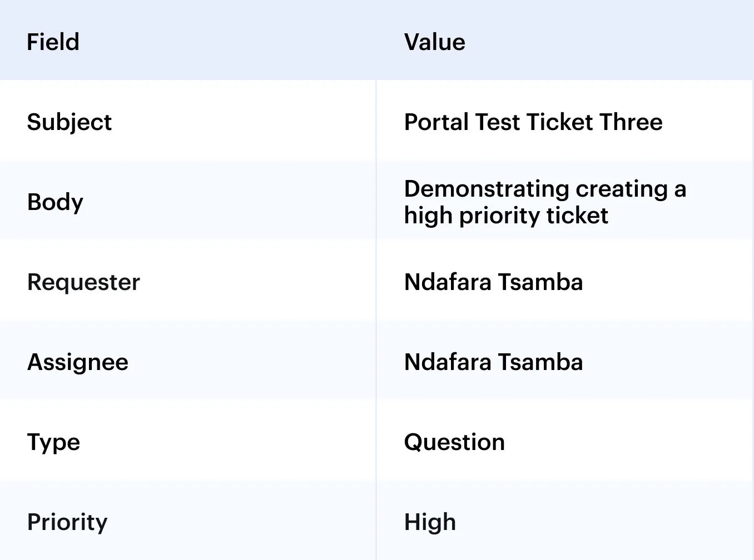
Task: Click the High priority value
Action: 430,522
